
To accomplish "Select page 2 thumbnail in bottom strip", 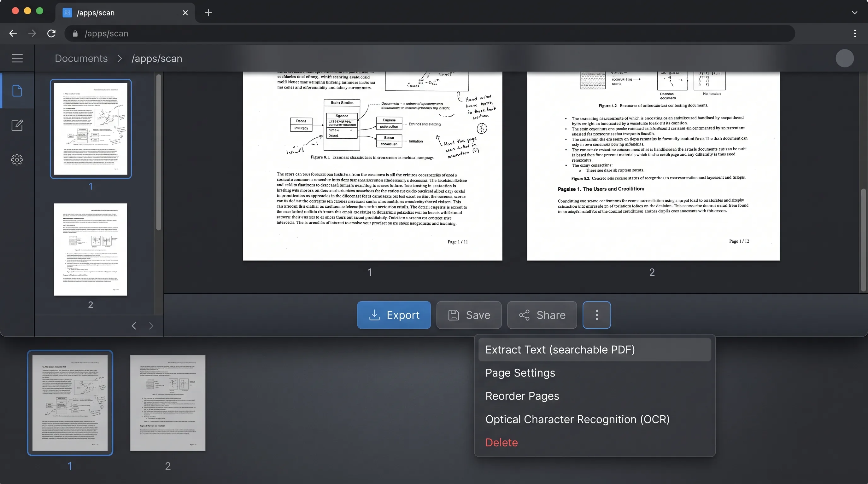I will coord(168,403).
